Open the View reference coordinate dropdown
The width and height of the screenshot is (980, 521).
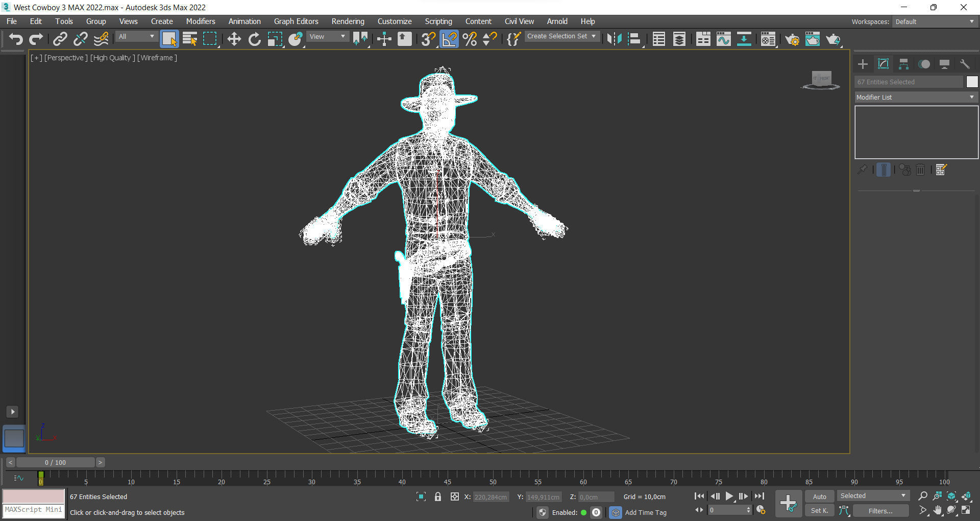(327, 36)
